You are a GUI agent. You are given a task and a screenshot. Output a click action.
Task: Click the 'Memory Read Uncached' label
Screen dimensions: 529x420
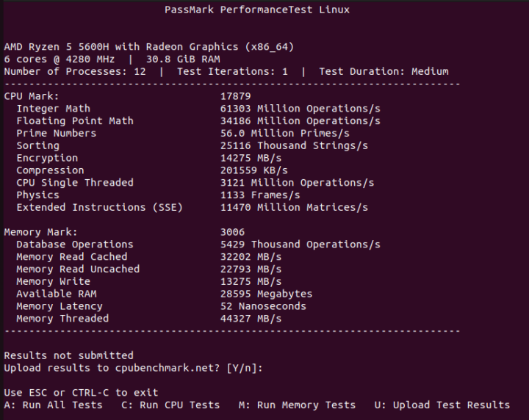point(78,269)
